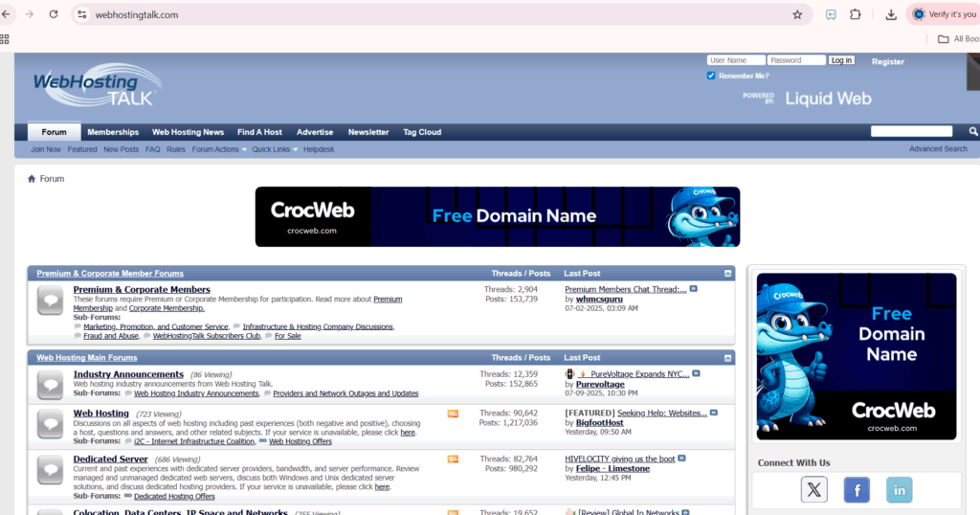Viewport: 980px width, 515px height.
Task: Reload the page with refresh icon
Action: [54, 14]
